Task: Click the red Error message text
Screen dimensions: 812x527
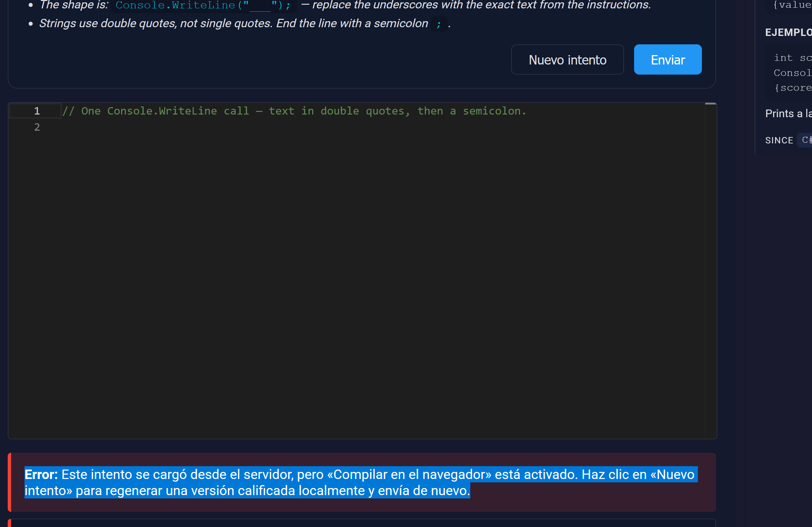Action: coord(361,482)
